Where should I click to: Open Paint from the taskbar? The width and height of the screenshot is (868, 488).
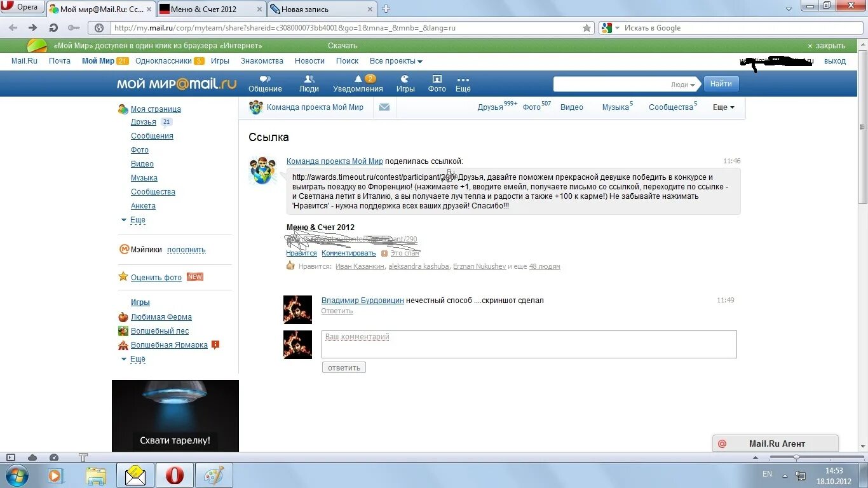click(x=214, y=475)
